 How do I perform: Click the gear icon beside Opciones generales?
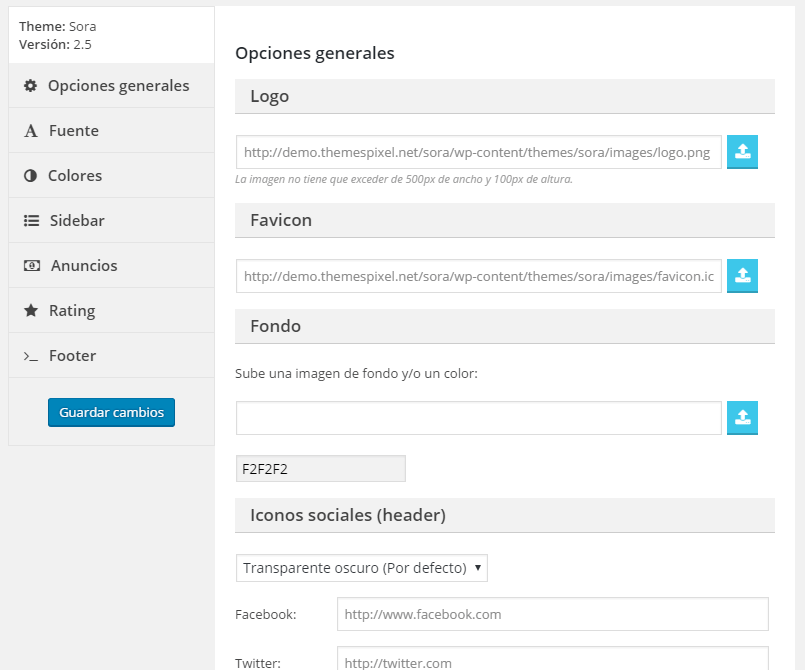click(30, 86)
